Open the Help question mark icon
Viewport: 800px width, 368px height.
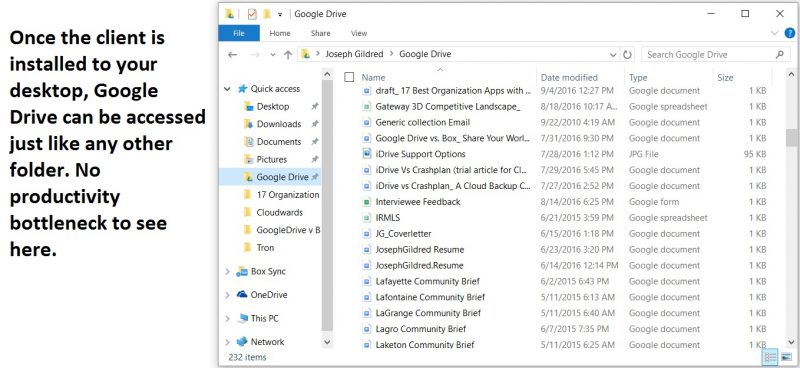click(789, 33)
